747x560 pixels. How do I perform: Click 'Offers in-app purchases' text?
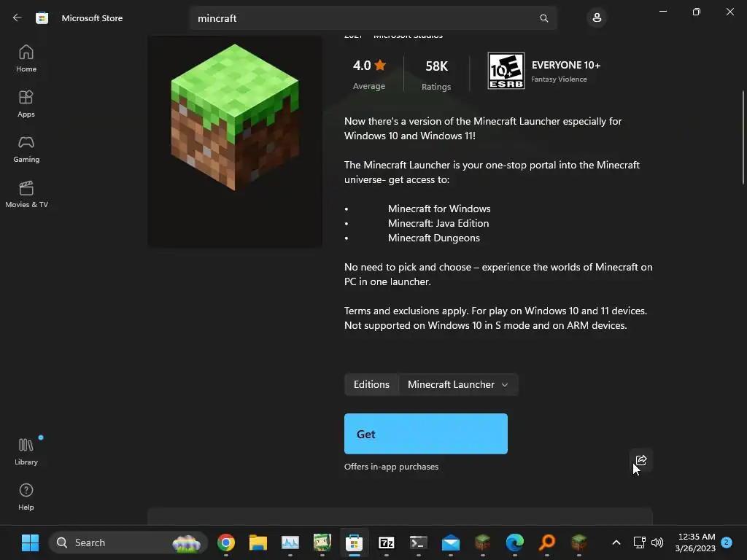point(391,467)
